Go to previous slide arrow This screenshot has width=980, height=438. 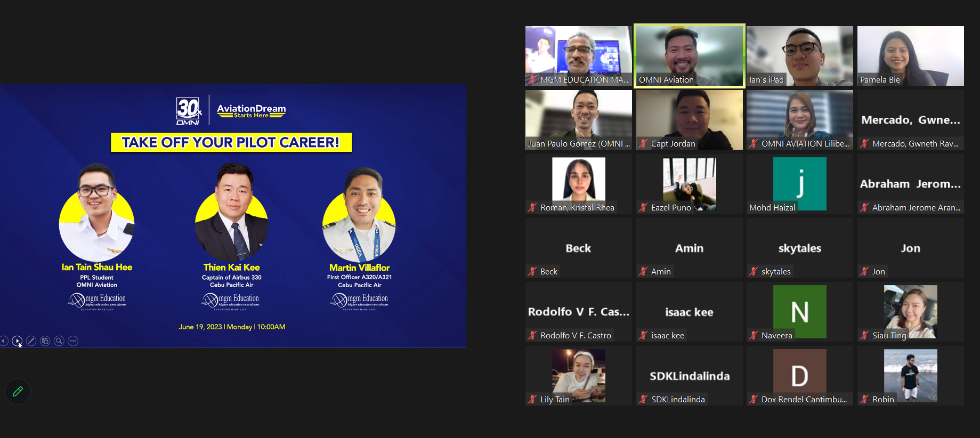pyautogui.click(x=3, y=341)
